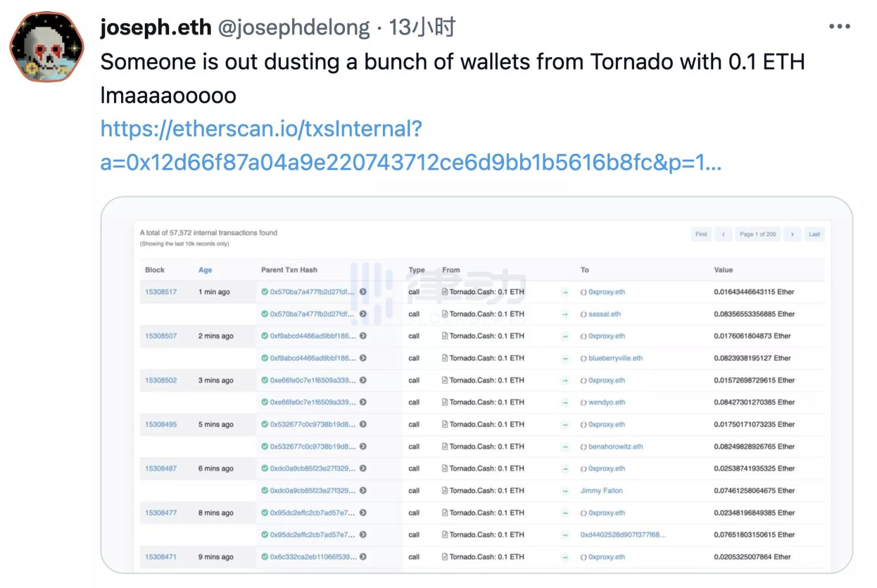
Task: Click contract document icon before first Tornado.Cash entry
Action: coord(445,292)
